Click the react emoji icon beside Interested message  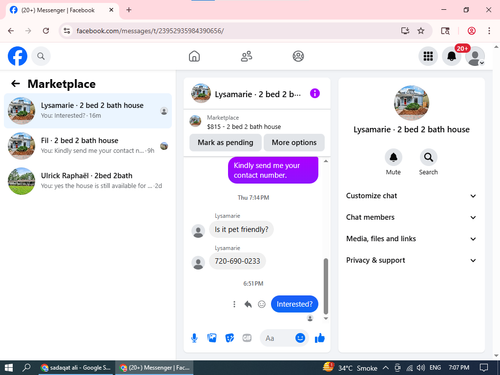[262, 304]
